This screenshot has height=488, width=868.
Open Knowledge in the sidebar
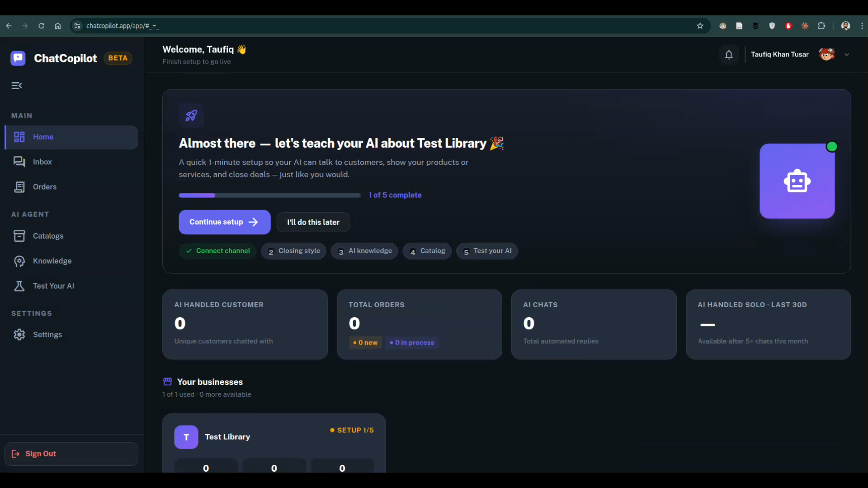tap(71, 261)
